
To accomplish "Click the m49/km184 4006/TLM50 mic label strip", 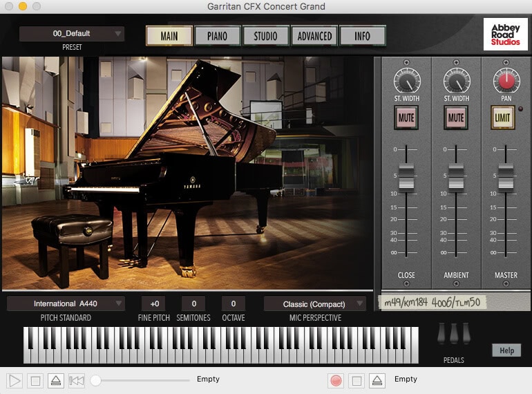I will point(433,302).
